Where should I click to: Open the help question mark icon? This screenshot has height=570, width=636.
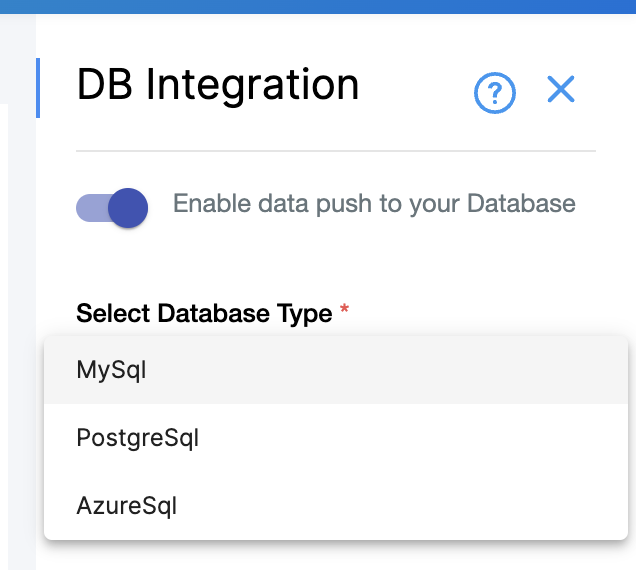click(494, 94)
